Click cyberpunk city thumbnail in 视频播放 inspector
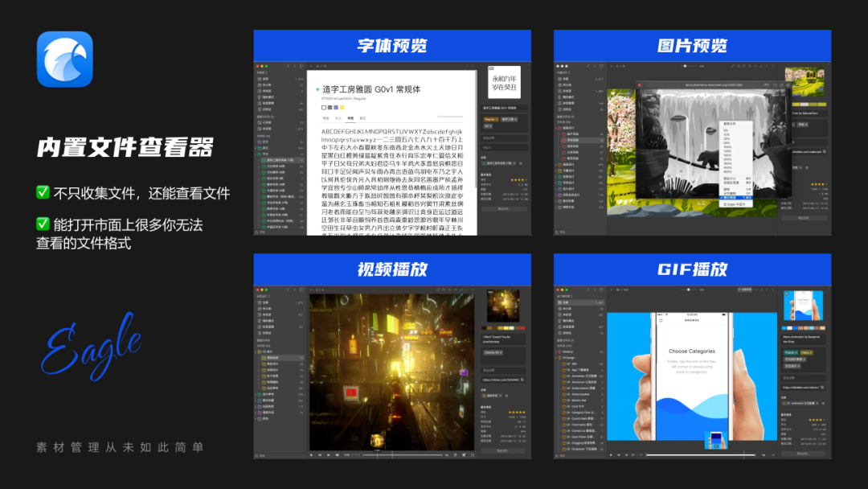 click(x=503, y=306)
